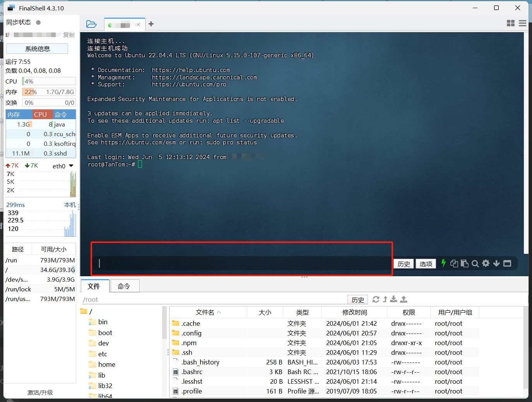Select .bashrc file row
This screenshot has height=402, width=532.
click(324, 372)
